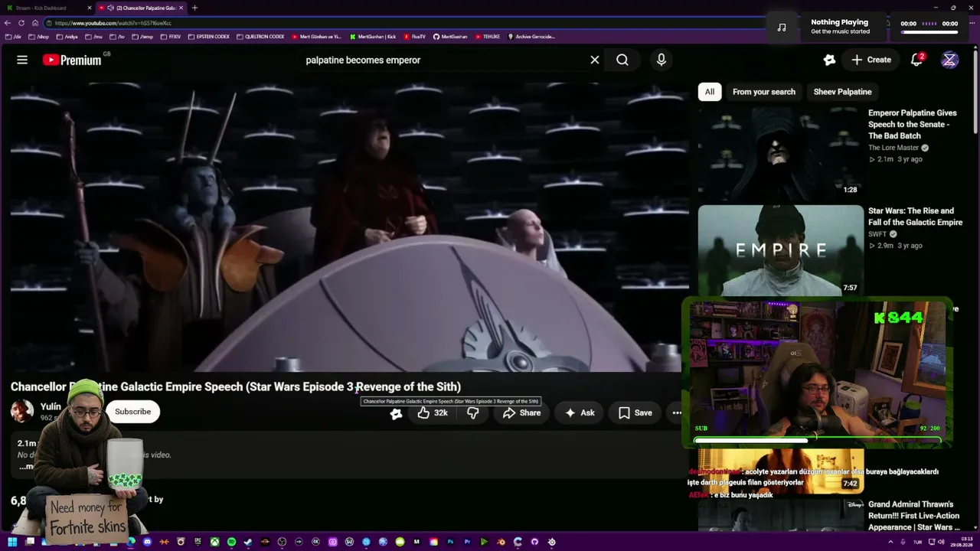
Task: Toggle mute on the Palpatine tab speaker
Action: point(111,8)
